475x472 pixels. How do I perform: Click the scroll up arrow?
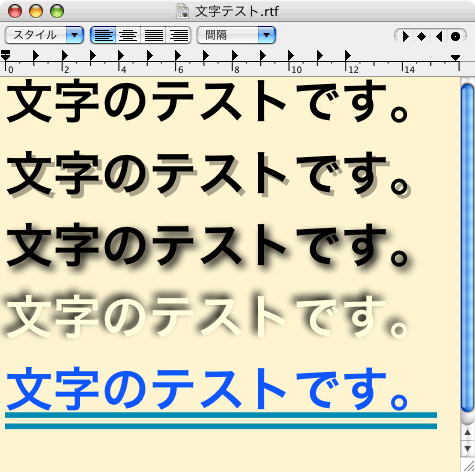[468, 432]
